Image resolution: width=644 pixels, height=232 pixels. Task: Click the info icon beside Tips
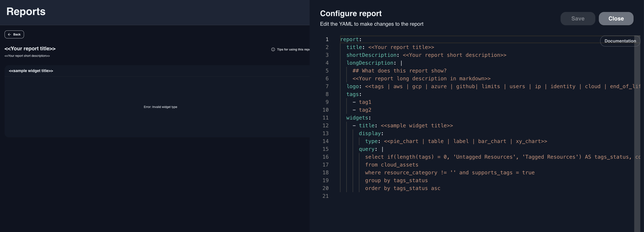click(273, 50)
